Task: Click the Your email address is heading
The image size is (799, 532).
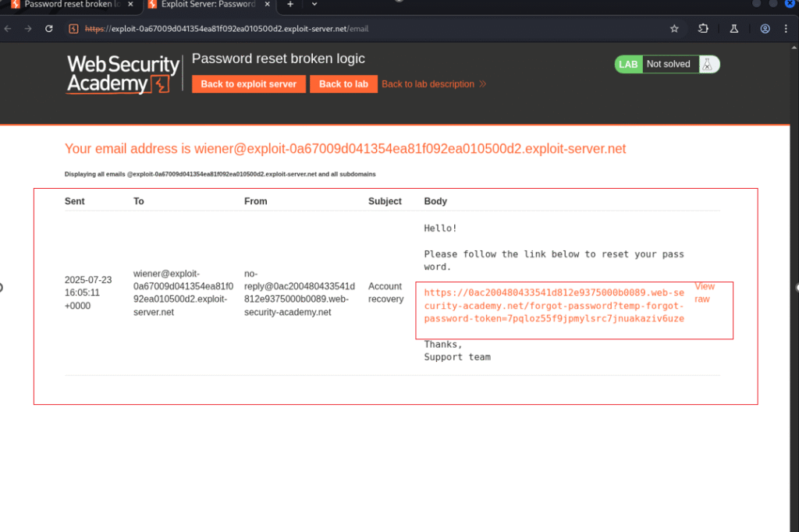Action: point(345,149)
